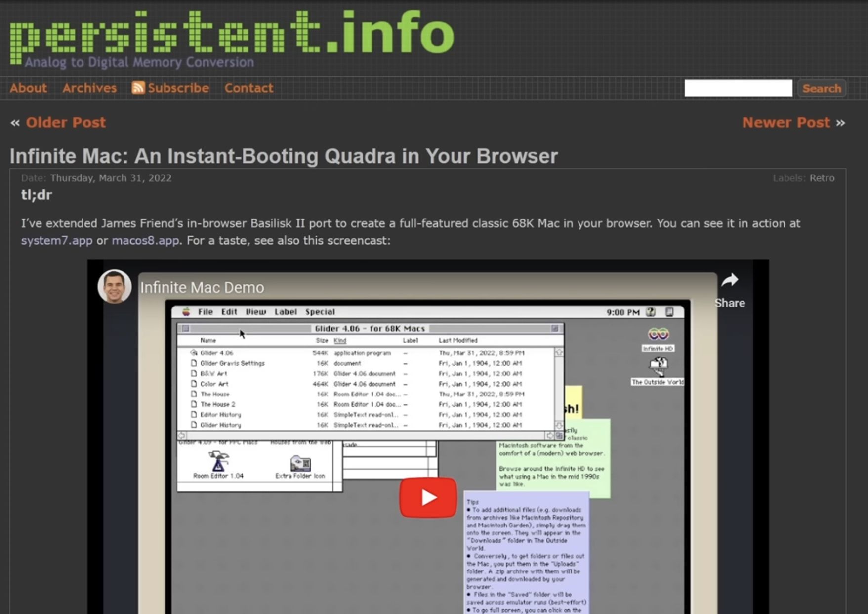The width and height of the screenshot is (868, 614).
Task: Open the macos8.app link
Action: coord(146,241)
